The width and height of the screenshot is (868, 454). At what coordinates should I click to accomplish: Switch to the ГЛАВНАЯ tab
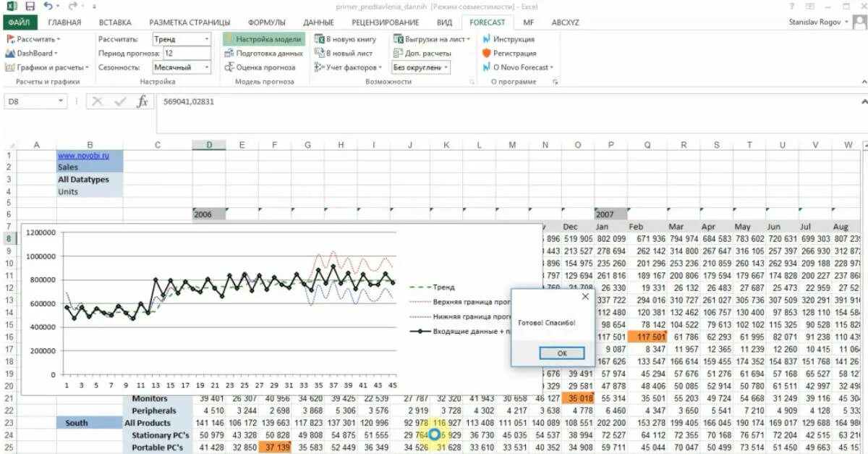tap(64, 22)
